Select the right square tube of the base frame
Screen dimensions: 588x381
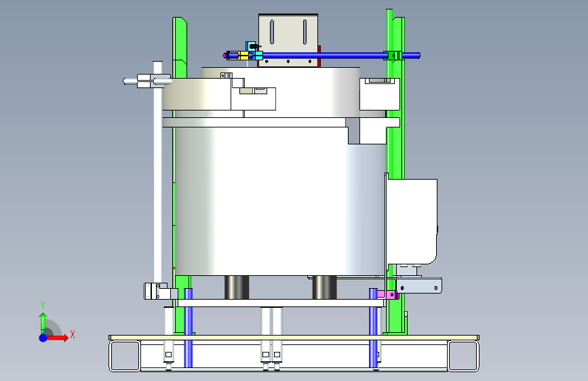pyautogui.click(x=463, y=356)
